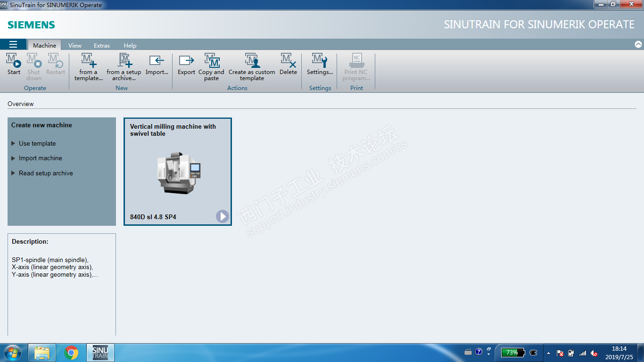Viewport: 644px width, 362px height.
Task: Show hidden system tray icons
Action: [548, 353]
